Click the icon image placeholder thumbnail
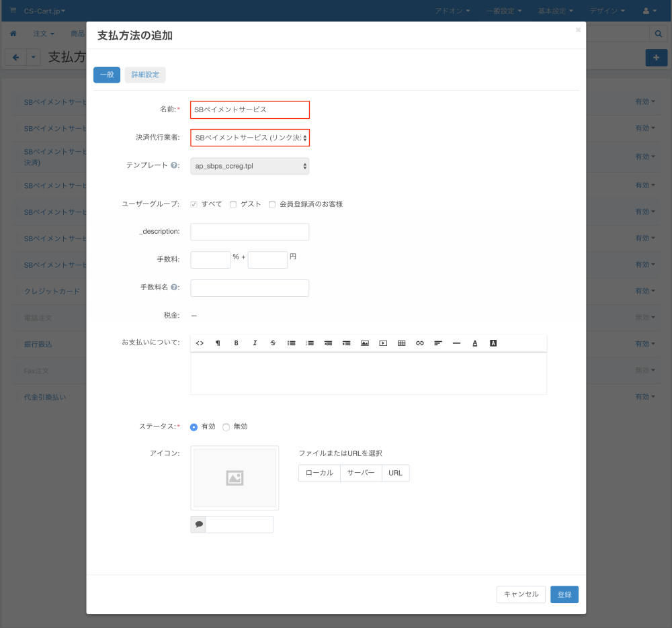672x628 pixels. [235, 478]
